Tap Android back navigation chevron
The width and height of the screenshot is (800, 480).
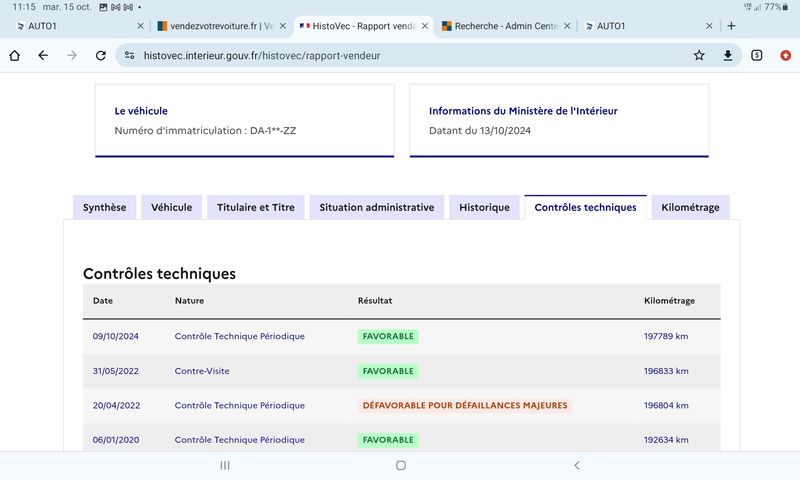tap(577, 465)
